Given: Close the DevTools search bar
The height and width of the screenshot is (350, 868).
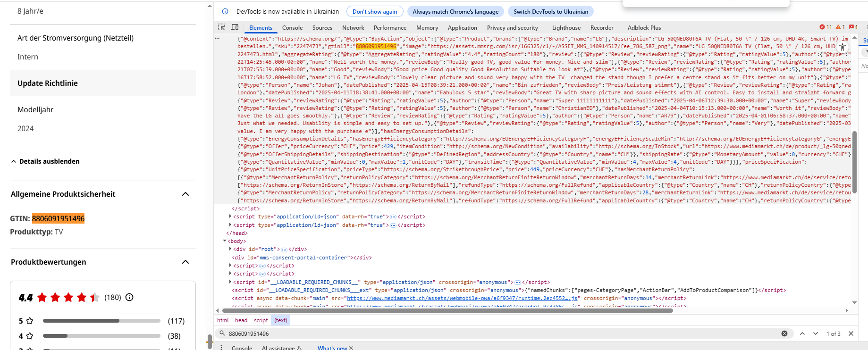Looking at the screenshot, I should pos(851,333).
